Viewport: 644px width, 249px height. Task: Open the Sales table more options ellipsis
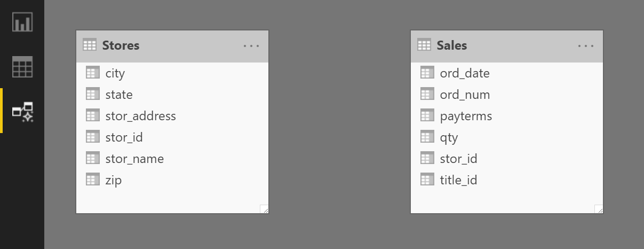586,46
